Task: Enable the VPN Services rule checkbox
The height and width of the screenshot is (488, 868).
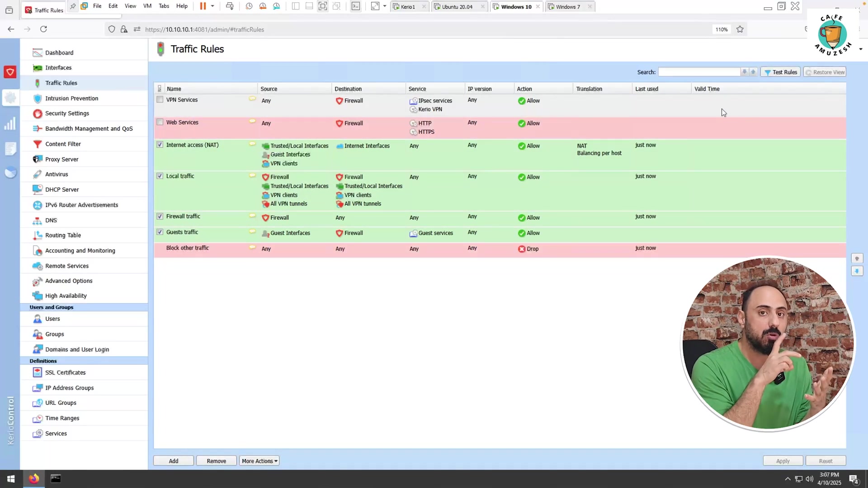Action: (x=160, y=100)
